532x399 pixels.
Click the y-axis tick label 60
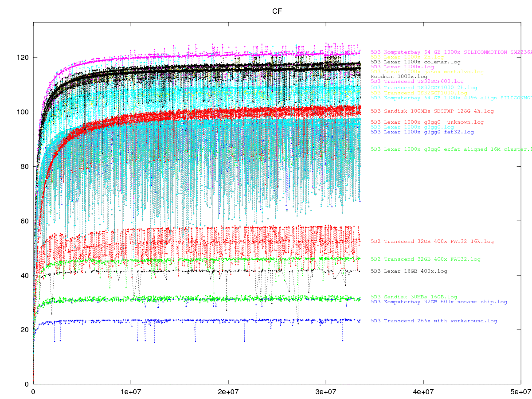tap(24, 221)
